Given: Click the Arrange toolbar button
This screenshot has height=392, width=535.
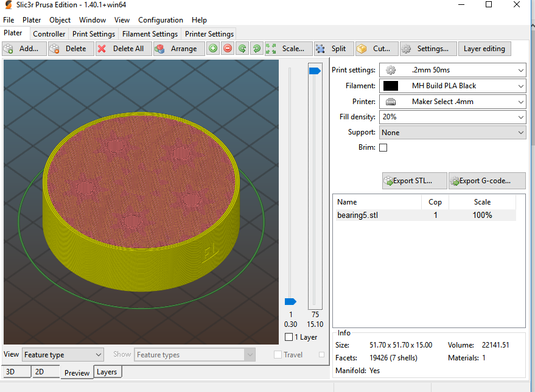Looking at the screenshot, I should click(179, 49).
